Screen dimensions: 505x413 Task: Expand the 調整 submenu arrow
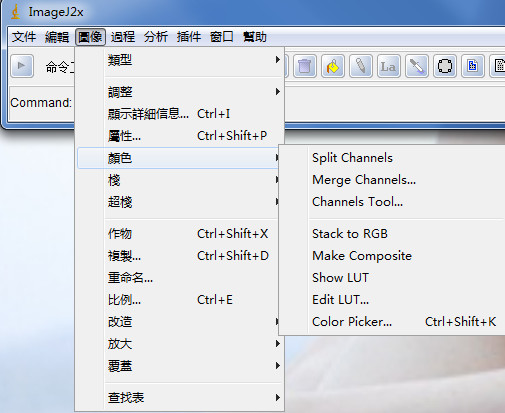(277, 91)
